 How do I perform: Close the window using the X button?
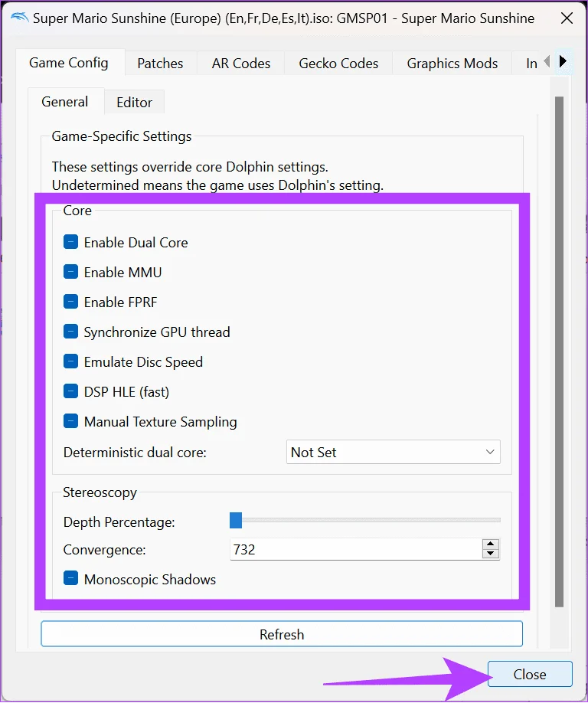[x=567, y=18]
